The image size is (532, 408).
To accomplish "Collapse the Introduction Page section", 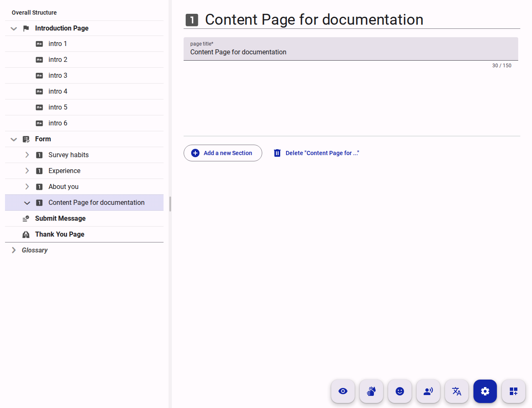I will [14, 28].
